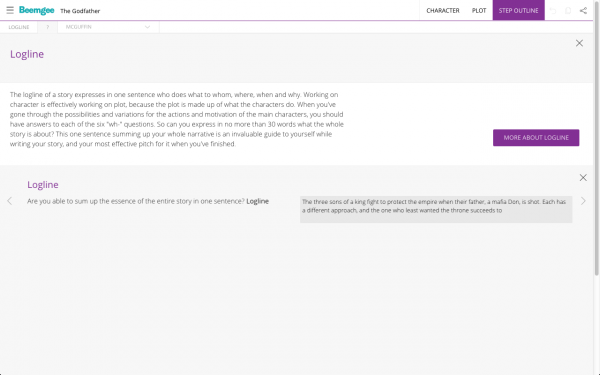The height and width of the screenshot is (375, 600).
Task: Click the undo arrow icon
Action: coord(553,11)
